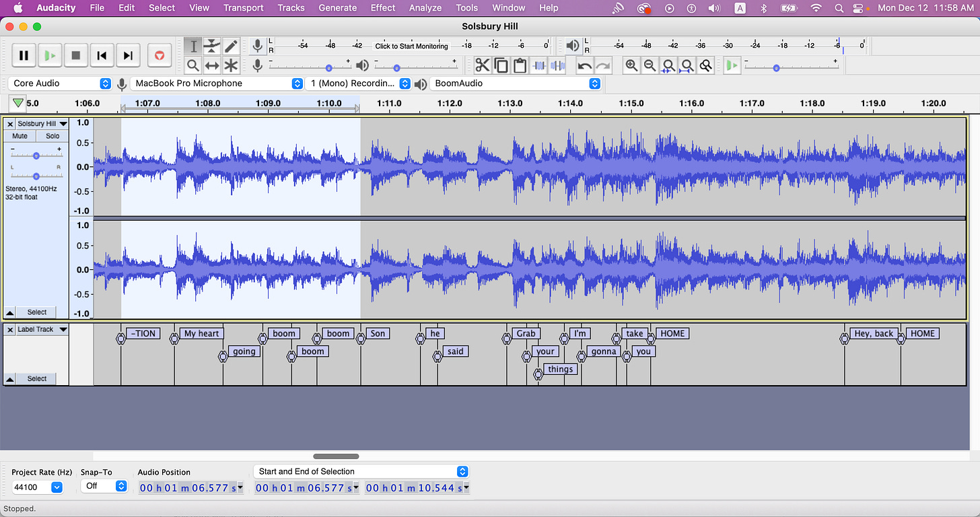Collapse the Label Track with arrow
The height and width of the screenshot is (517, 980).
click(10, 379)
